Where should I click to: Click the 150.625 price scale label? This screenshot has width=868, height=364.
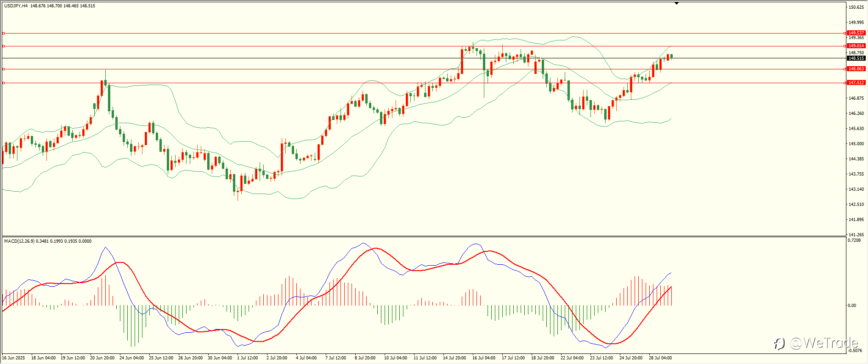(x=856, y=7)
